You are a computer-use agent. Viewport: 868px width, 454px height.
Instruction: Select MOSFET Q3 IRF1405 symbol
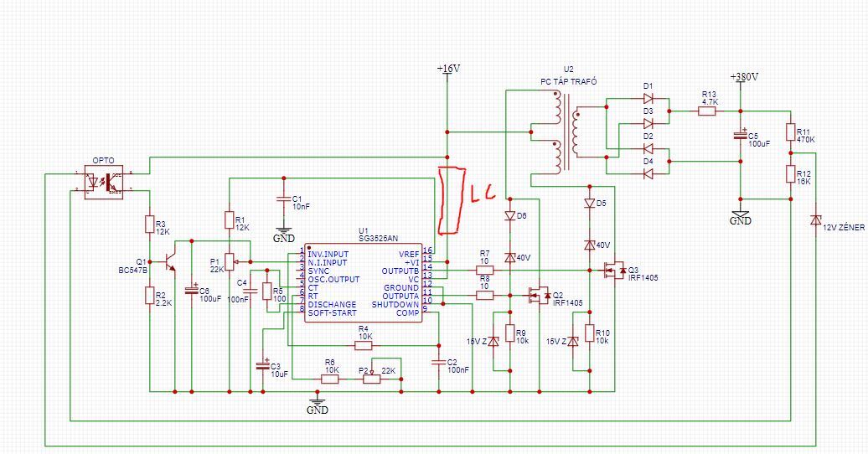[614, 271]
